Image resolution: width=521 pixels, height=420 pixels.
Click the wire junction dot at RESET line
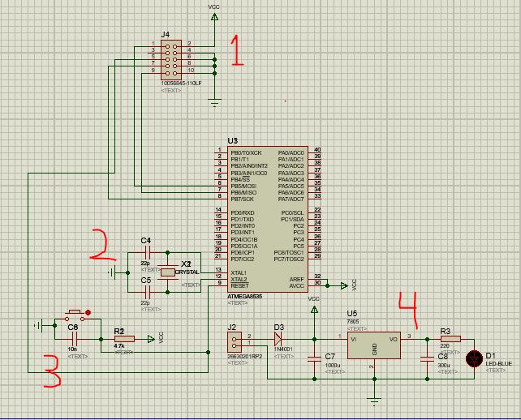[208, 352]
